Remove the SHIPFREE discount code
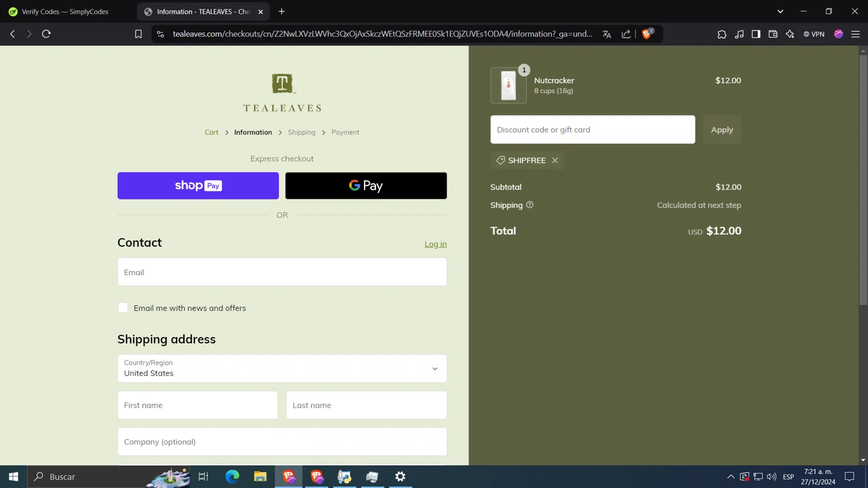The image size is (868, 488). click(555, 160)
